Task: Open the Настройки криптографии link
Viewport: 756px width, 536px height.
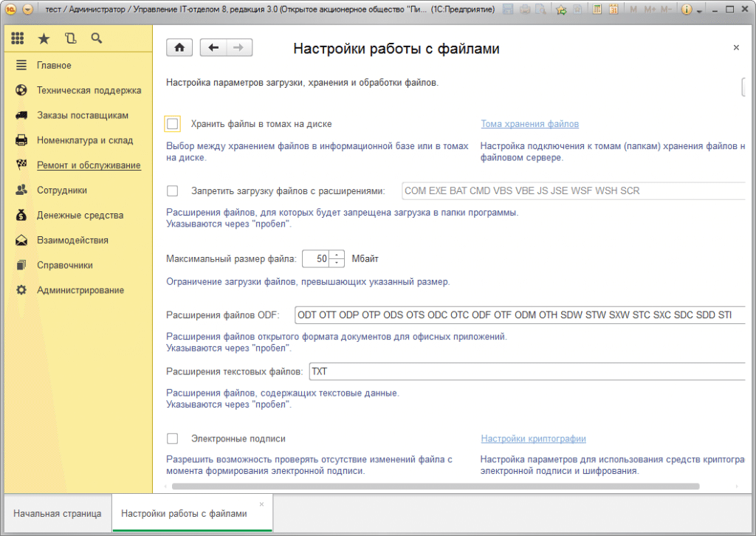Action: click(533, 439)
